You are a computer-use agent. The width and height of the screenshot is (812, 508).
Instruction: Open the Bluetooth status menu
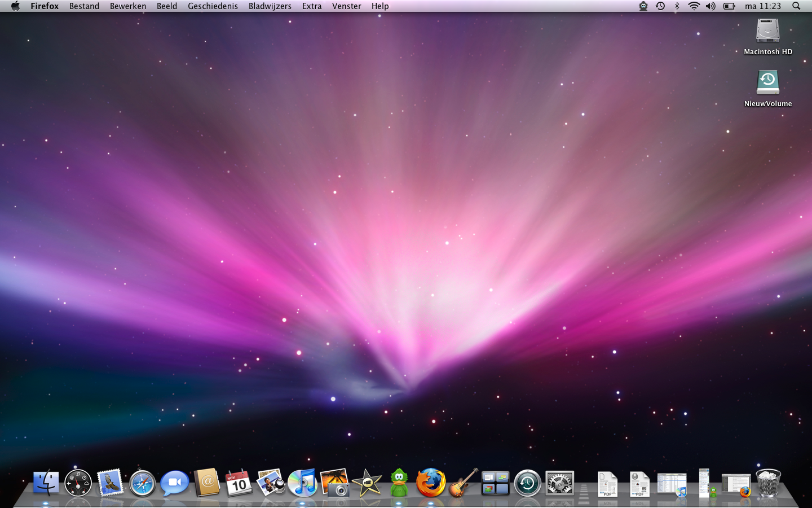coord(677,6)
